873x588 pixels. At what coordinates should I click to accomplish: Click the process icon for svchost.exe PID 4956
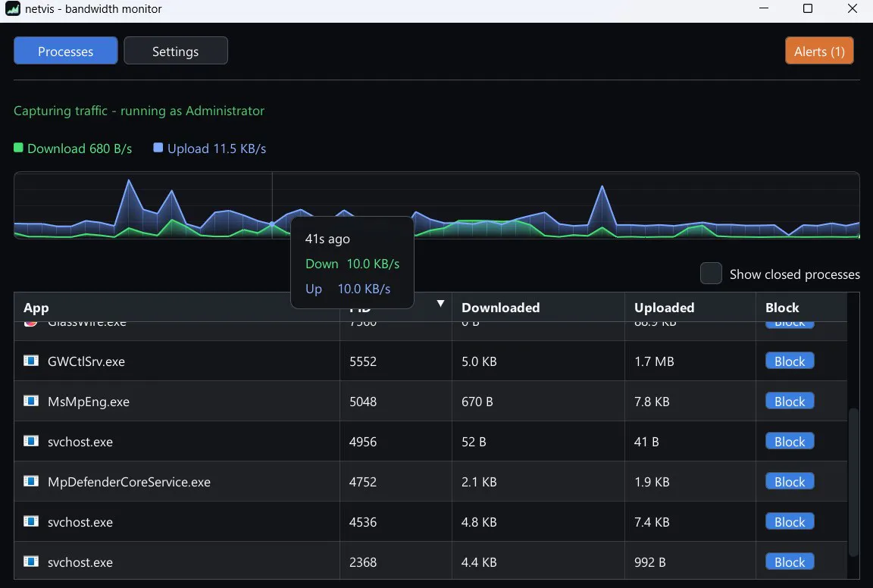click(31, 441)
